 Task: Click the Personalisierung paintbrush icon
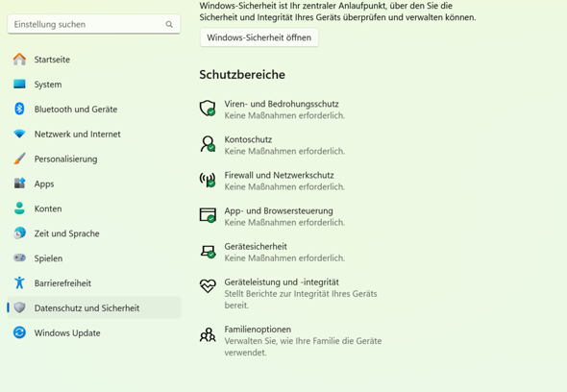click(19, 159)
